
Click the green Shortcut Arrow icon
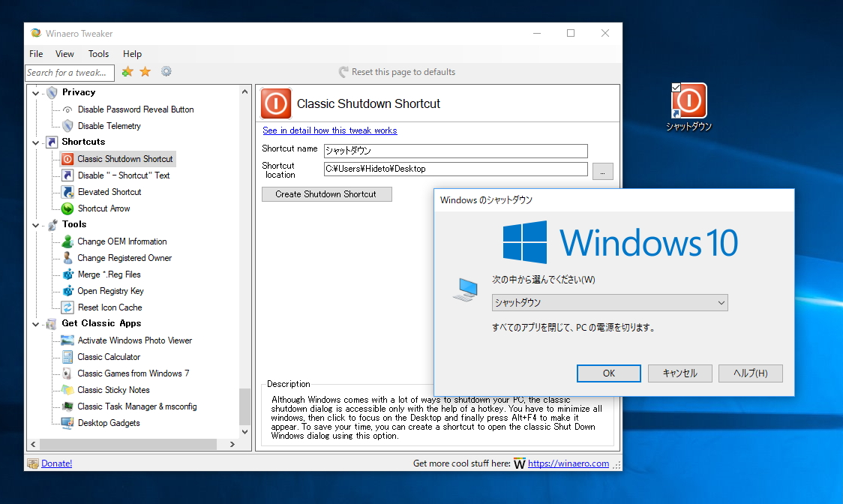67,208
